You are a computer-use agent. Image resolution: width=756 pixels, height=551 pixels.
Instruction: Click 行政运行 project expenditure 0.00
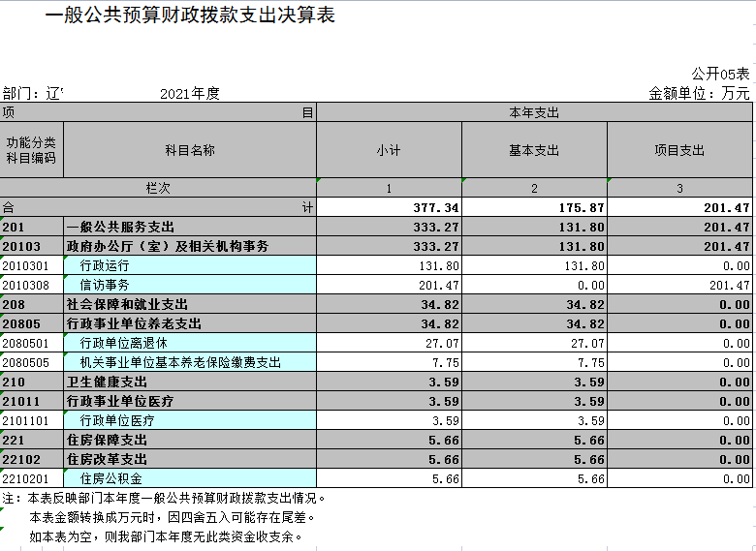point(679,265)
